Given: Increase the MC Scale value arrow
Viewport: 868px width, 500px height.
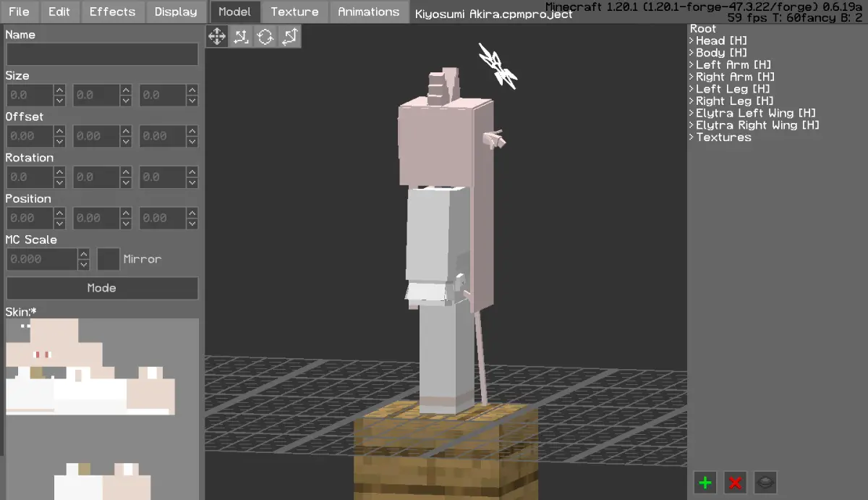Looking at the screenshot, I should coord(84,254).
